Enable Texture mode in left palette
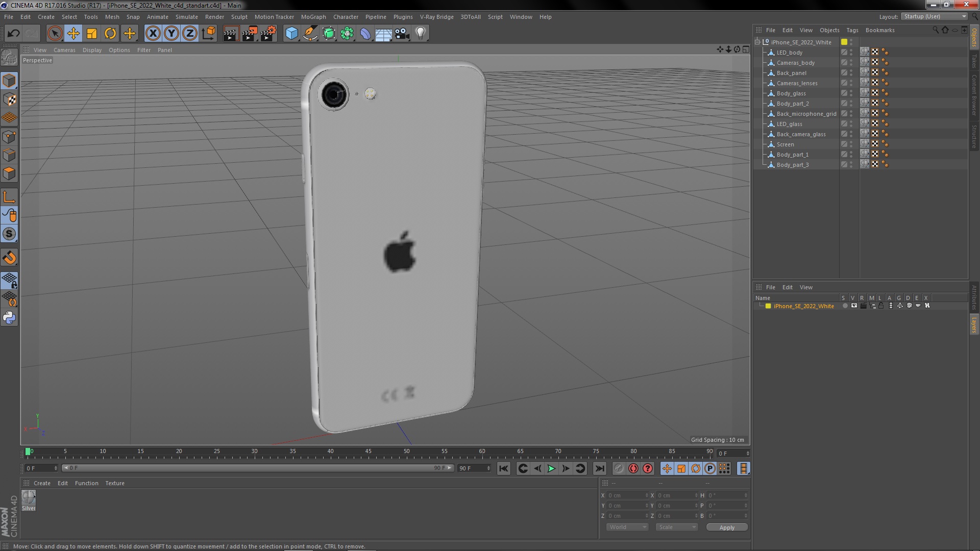Image resolution: width=980 pixels, height=551 pixels. coord(9,99)
